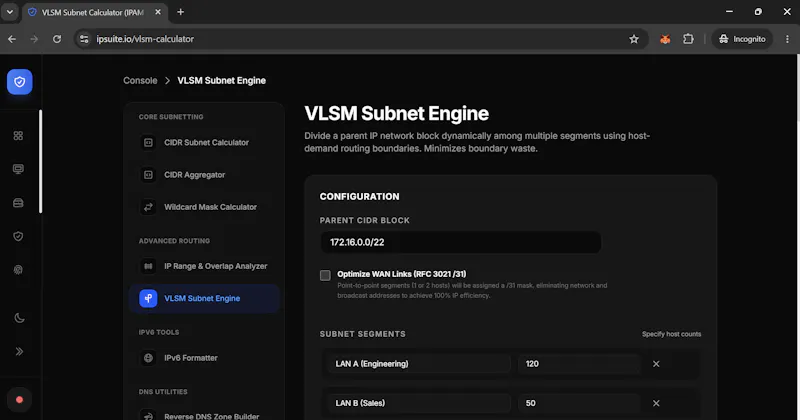This screenshot has width=800, height=420.
Task: Remove LAN B (Sales) segment
Action: (x=656, y=403)
